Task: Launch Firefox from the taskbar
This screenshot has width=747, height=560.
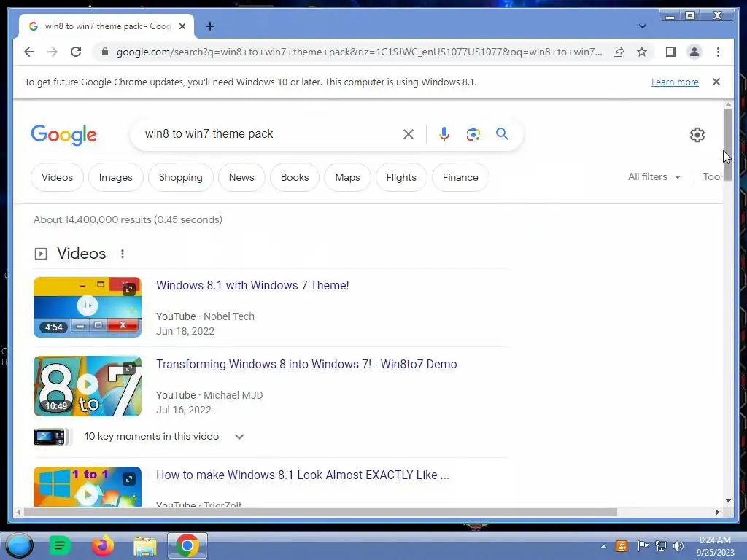Action: coord(102,545)
